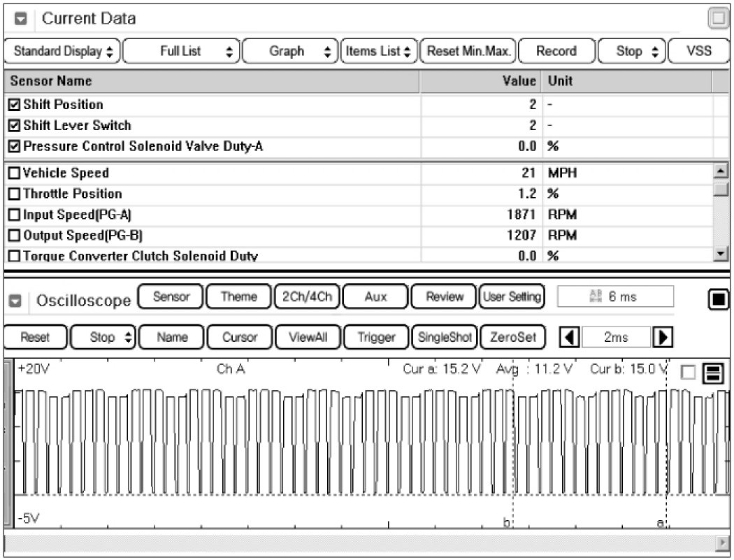Decrease time base with left arrow
This screenshot has height=560, width=734.
570,337
